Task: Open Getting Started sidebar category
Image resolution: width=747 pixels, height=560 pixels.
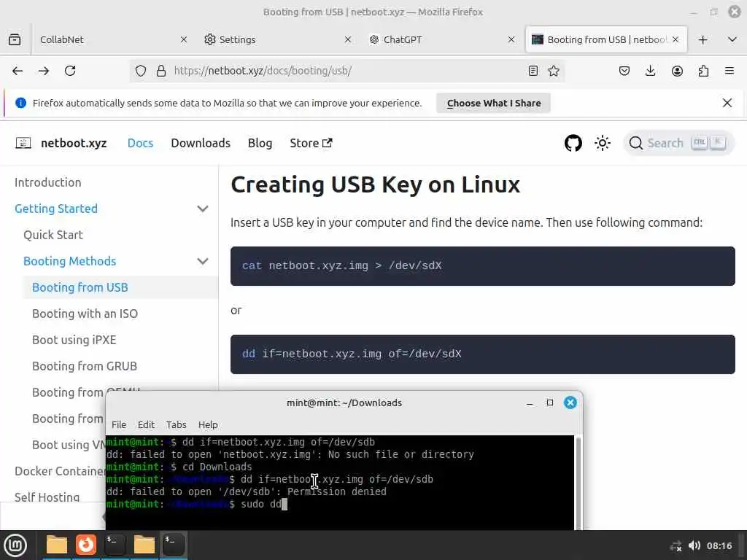Action: (56, 209)
